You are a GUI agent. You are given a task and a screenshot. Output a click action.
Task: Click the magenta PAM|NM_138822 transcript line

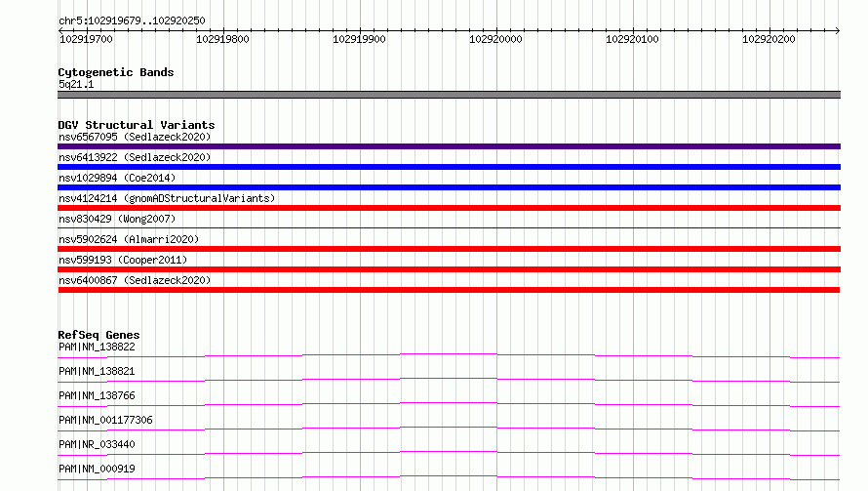click(x=449, y=355)
